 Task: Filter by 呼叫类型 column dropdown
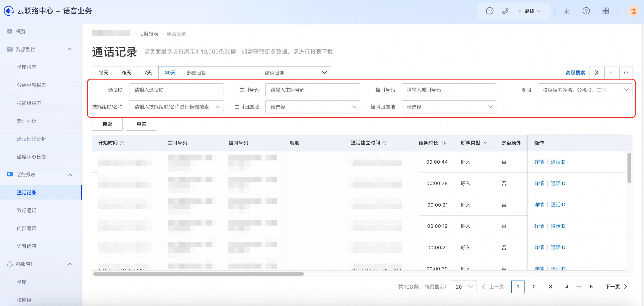pos(485,143)
